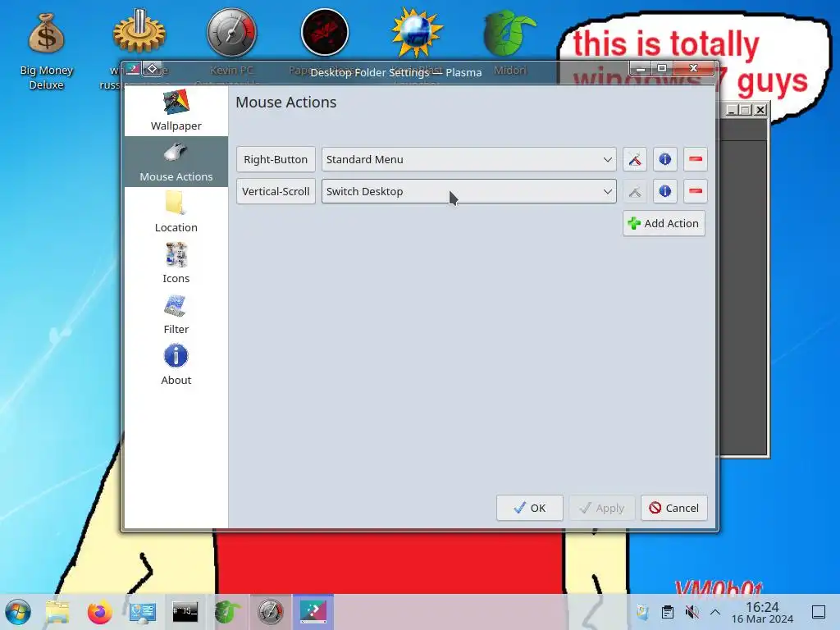840x630 pixels.
Task: Select the sun globe desktop icon
Action: 417,33
